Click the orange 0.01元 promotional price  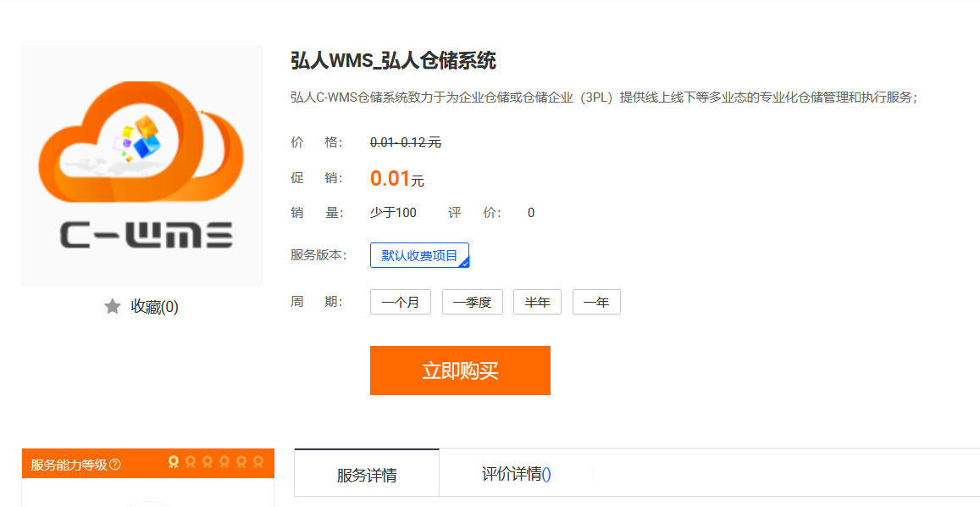[x=397, y=178]
